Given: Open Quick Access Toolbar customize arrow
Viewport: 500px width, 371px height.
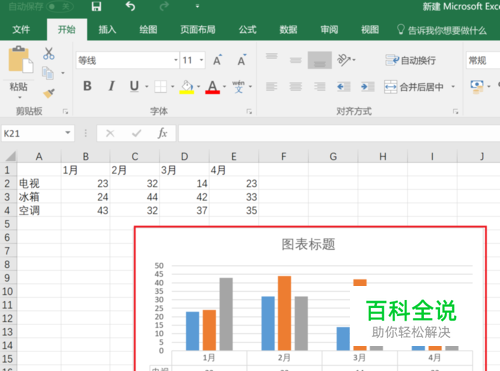Looking at the screenshot, I should tap(197, 6).
